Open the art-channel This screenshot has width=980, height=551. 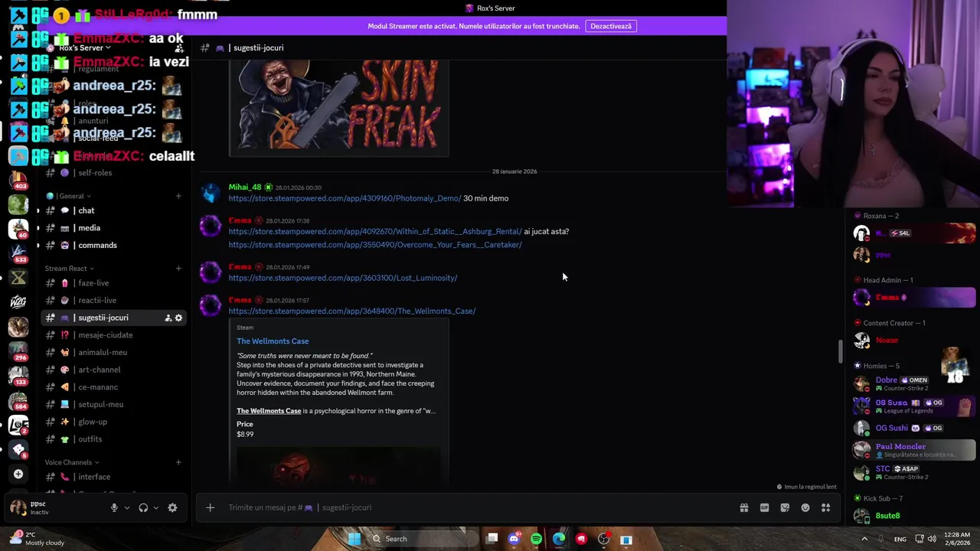(113, 370)
